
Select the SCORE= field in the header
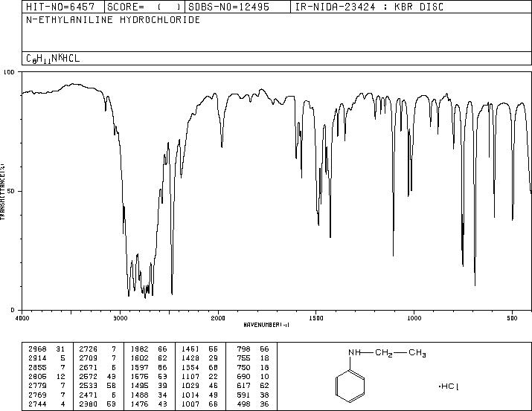tap(144, 7)
